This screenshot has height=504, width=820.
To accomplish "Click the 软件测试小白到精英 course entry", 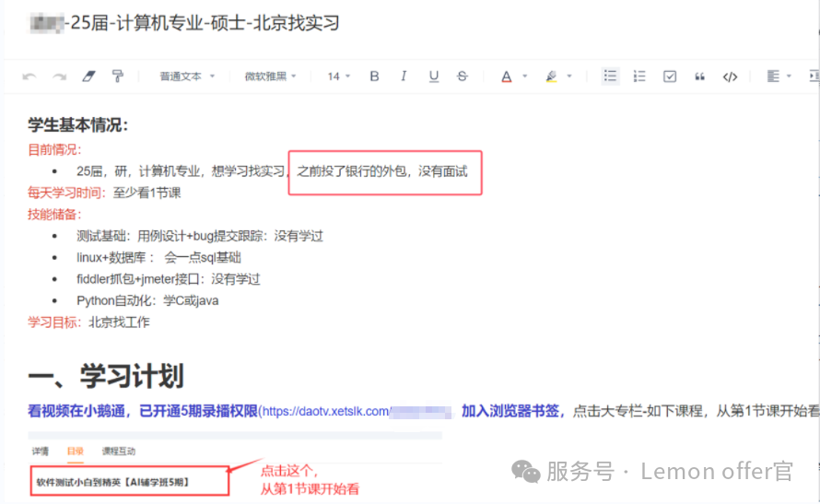I will click(118, 481).
